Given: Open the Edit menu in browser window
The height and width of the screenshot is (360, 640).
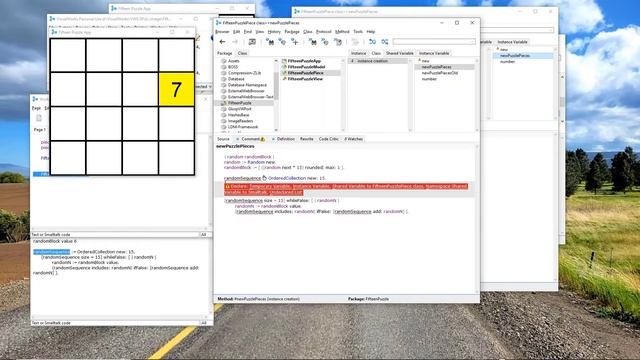Looking at the screenshot, I should tap(236, 31).
